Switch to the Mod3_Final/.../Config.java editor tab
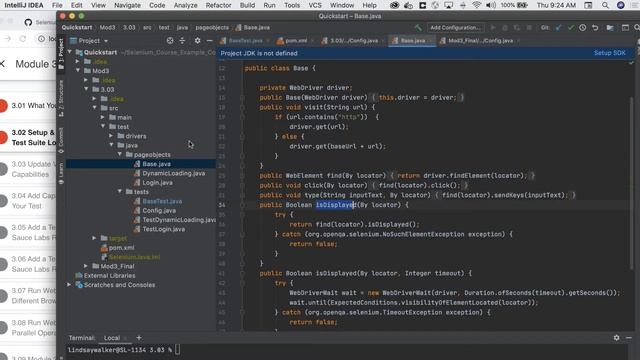This screenshot has width=640, height=360. [x=479, y=41]
